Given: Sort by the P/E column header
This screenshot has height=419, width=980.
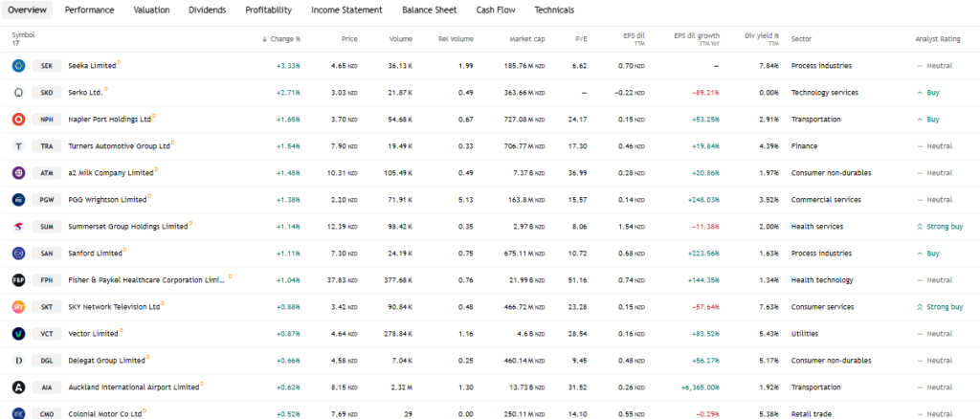Looking at the screenshot, I should coord(581,38).
